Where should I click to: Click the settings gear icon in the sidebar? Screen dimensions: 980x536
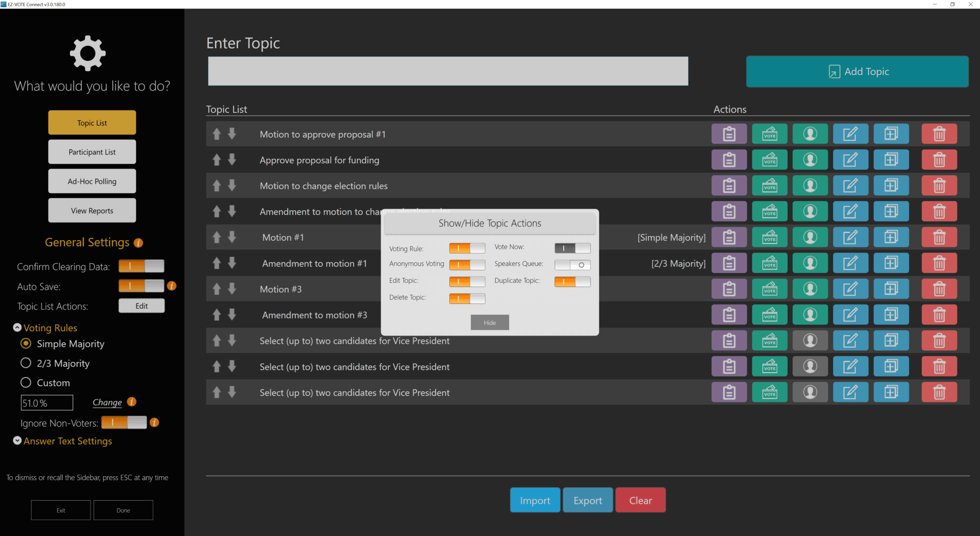pyautogui.click(x=88, y=53)
